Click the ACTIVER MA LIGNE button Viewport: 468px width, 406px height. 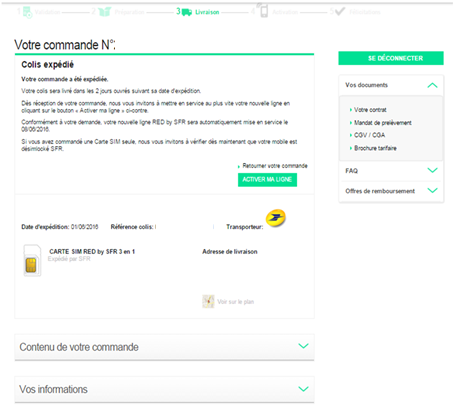click(267, 180)
